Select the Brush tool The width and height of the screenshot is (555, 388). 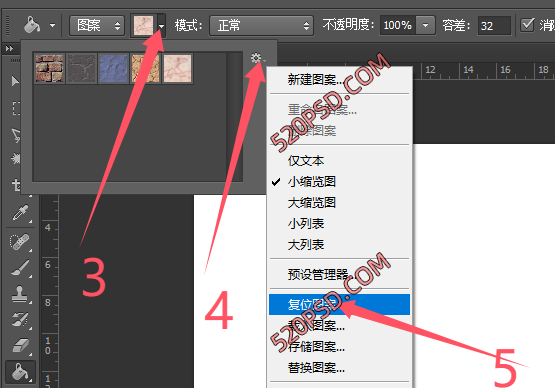[x=20, y=268]
